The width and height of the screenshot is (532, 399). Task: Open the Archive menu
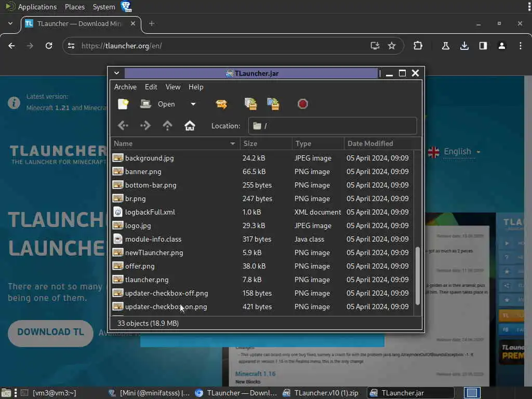(125, 87)
